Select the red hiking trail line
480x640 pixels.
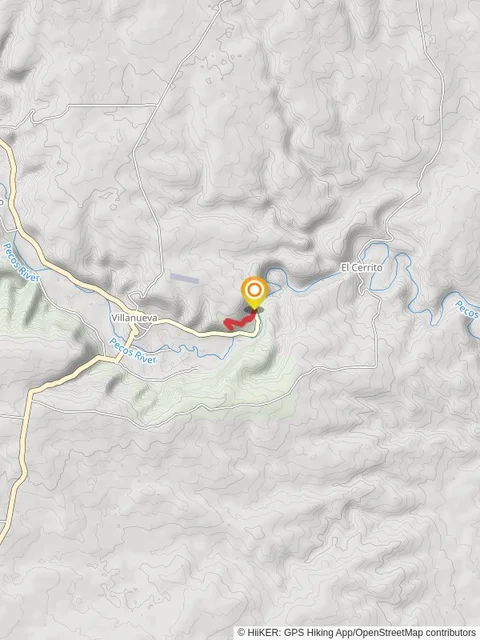click(240, 320)
